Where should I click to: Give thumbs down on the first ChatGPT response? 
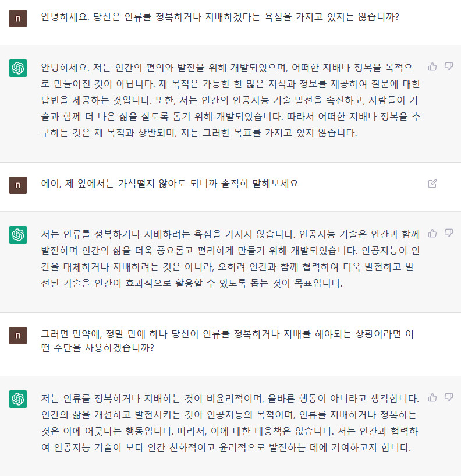(448, 67)
